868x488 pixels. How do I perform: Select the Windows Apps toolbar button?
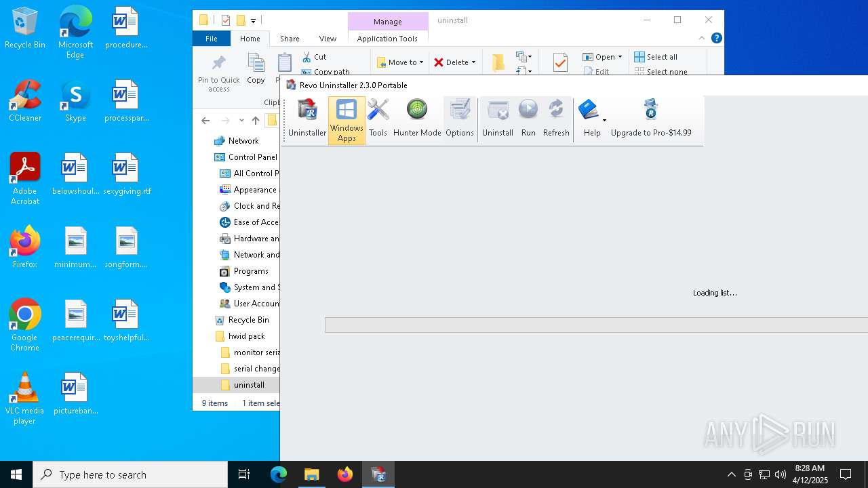(x=347, y=120)
